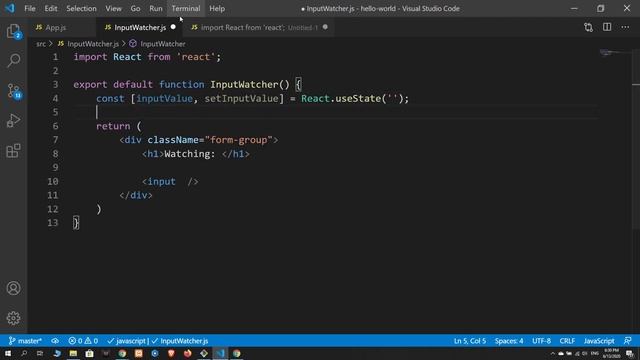Click on 'form-group' string in line 7
Image resolution: width=640 pixels, height=360 pixels.
[239, 140]
